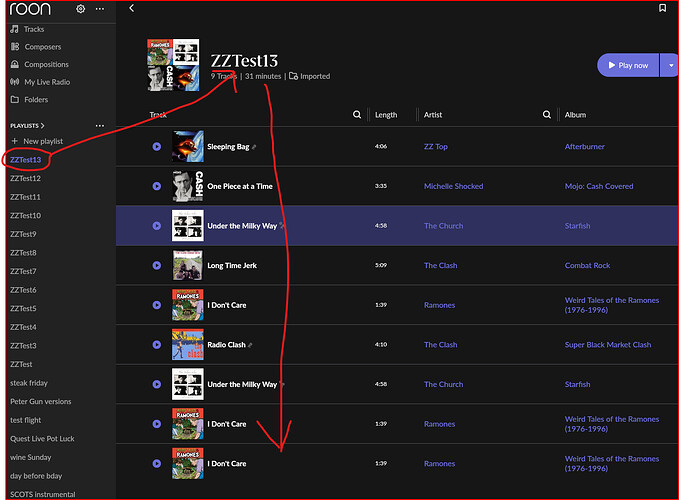Select the ZZTest5 playlist
Screen dimensions: 679x500
tap(23, 309)
